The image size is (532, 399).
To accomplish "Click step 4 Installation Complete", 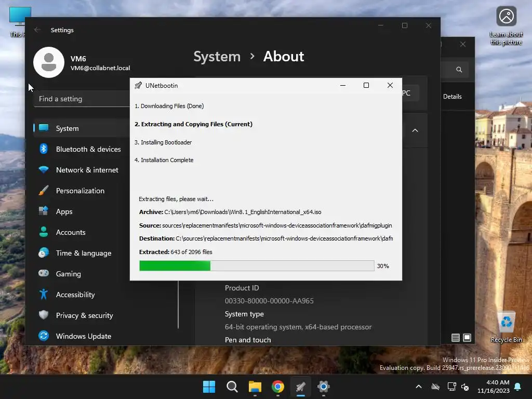I will (164, 160).
